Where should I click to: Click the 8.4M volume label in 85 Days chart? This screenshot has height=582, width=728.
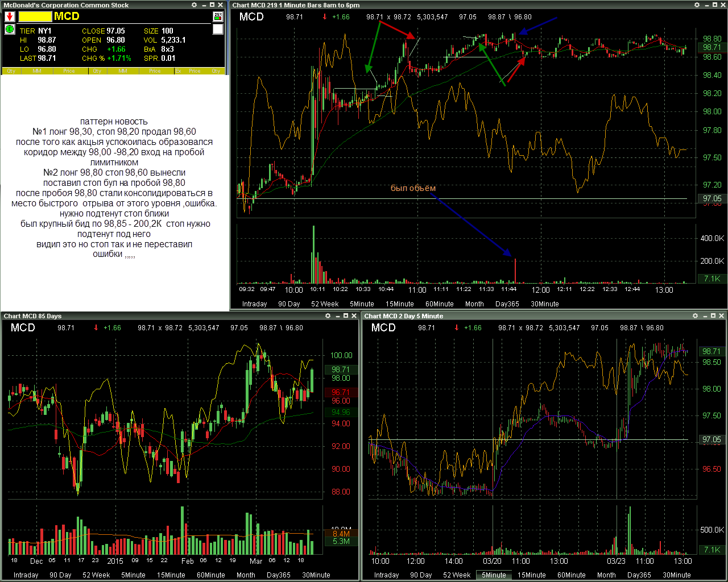[341, 534]
